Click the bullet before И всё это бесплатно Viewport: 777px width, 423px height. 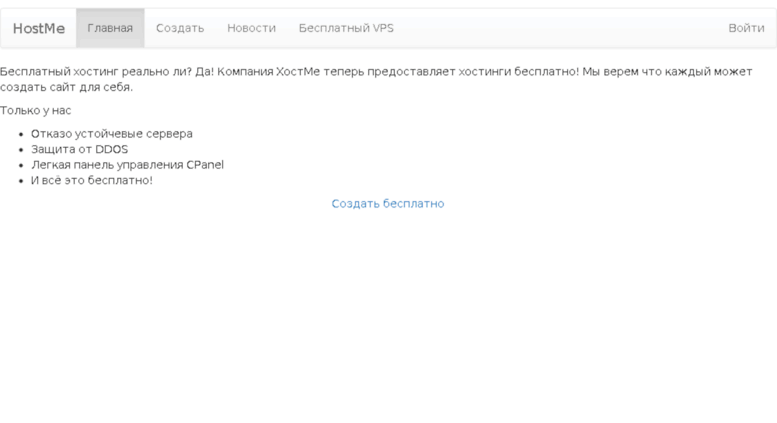[21, 181]
